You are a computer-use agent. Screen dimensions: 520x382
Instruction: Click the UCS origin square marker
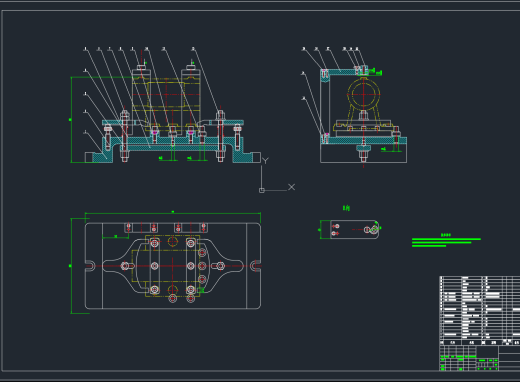point(262,190)
